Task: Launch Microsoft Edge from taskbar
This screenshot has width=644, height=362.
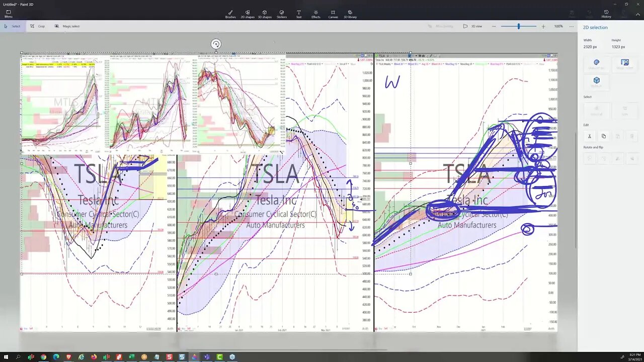Action: pyautogui.click(x=56, y=357)
